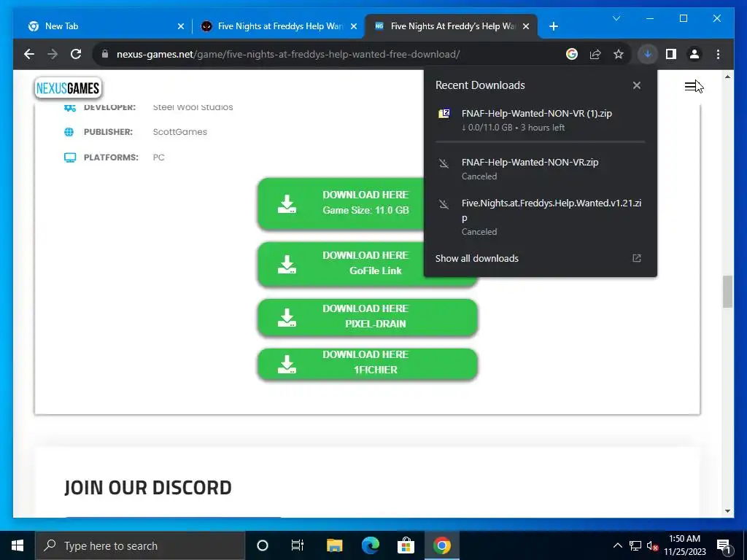Toggle the Chrome downloads toolbar button
Image resolution: width=747 pixels, height=560 pixels.
(648, 54)
